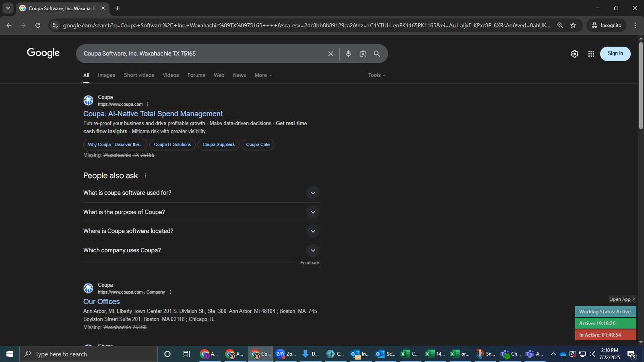Open options for the first Coupa result
This screenshot has width=644, height=362.
(x=148, y=104)
